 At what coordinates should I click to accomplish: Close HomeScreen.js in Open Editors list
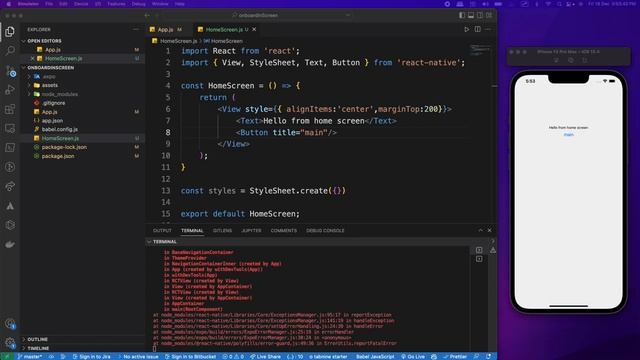click(x=32, y=58)
